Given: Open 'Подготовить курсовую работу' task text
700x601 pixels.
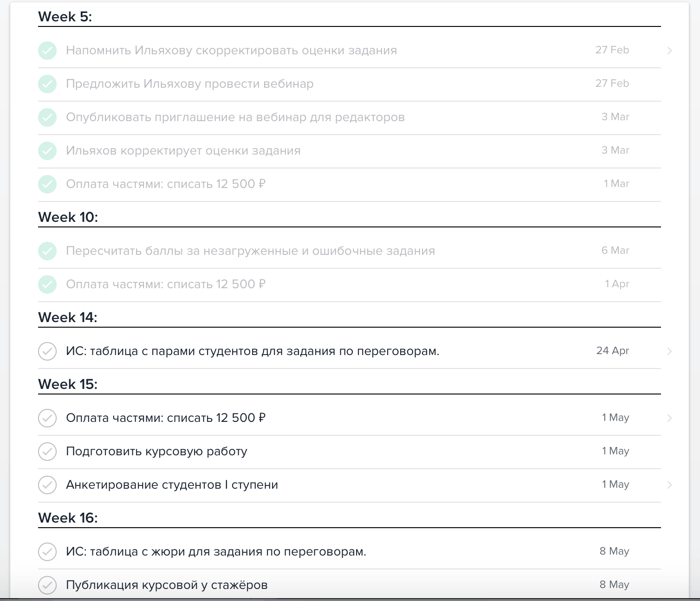Looking at the screenshot, I should click(156, 452).
